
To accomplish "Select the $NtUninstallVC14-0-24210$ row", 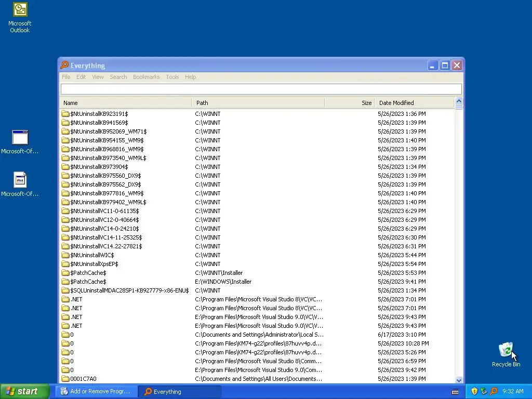I will point(257,229).
